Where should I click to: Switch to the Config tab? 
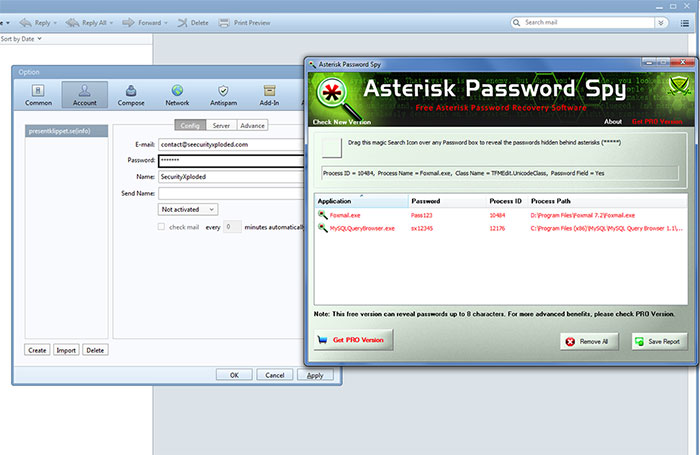pyautogui.click(x=190, y=125)
